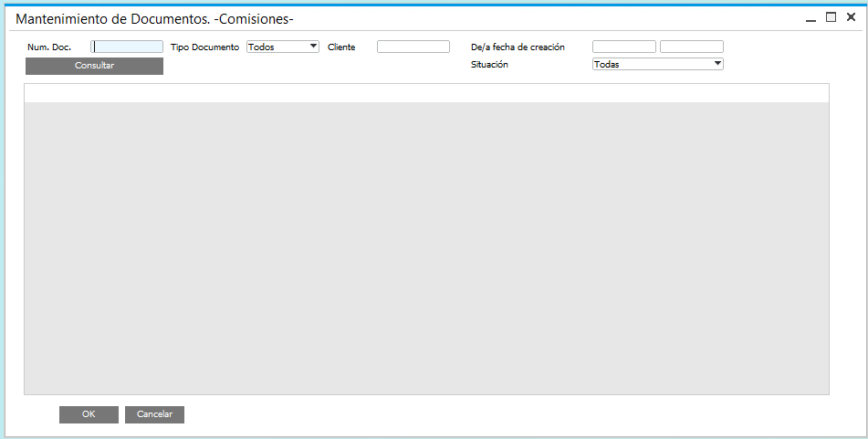Select the Cliente label text
The width and height of the screenshot is (868, 439).
(341, 47)
